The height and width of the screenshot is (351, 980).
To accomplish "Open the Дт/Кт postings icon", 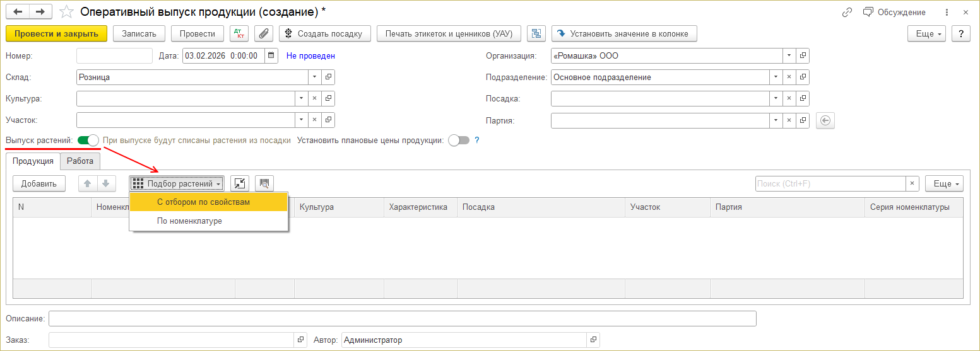I will point(240,33).
